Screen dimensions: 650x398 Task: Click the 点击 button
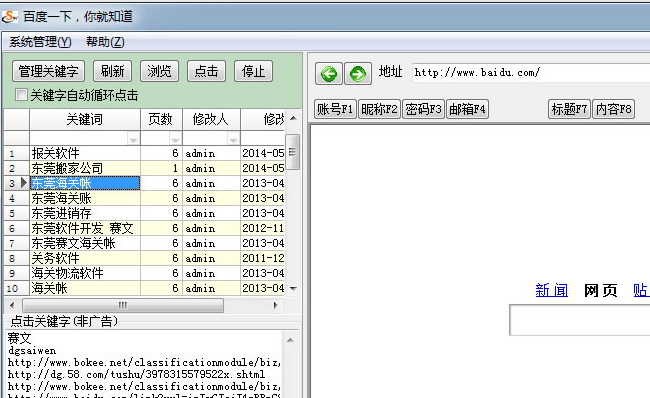pos(206,71)
